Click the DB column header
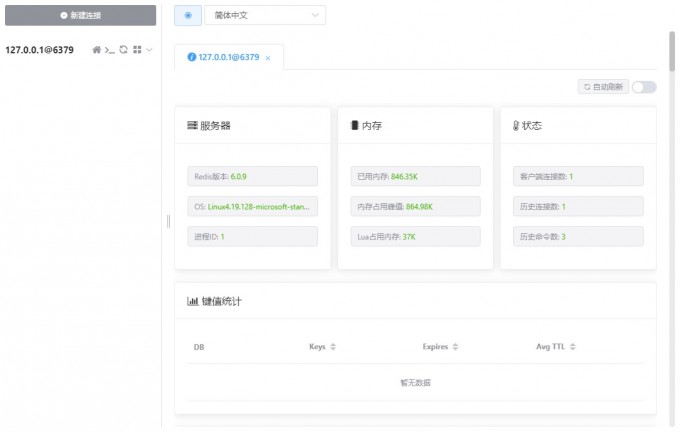680x432 pixels. tap(199, 347)
